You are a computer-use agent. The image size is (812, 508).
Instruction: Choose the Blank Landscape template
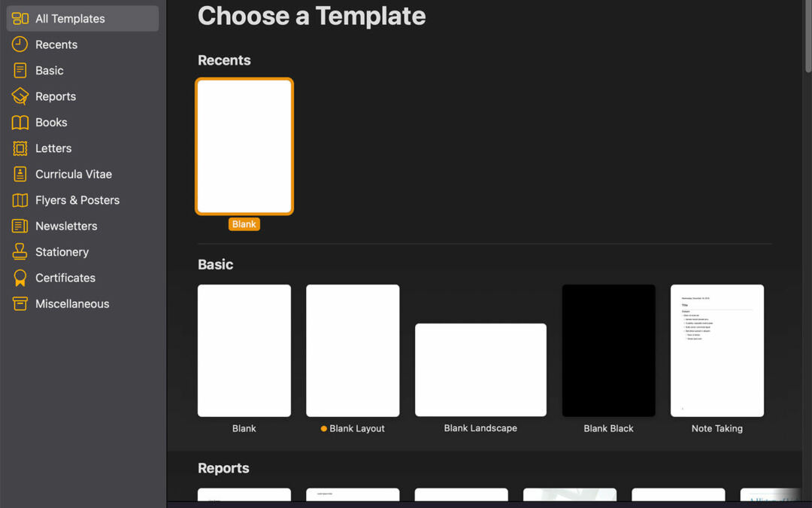coord(480,370)
